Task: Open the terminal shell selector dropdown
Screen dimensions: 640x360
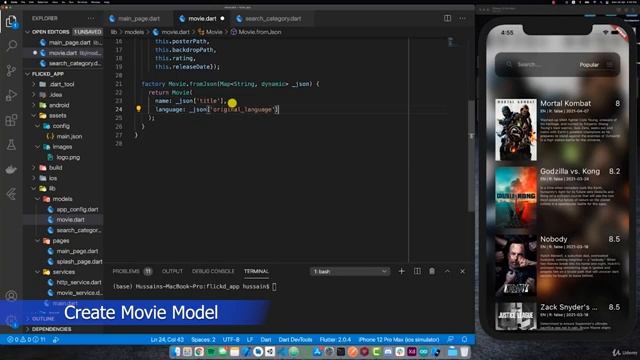Action: 350,271
